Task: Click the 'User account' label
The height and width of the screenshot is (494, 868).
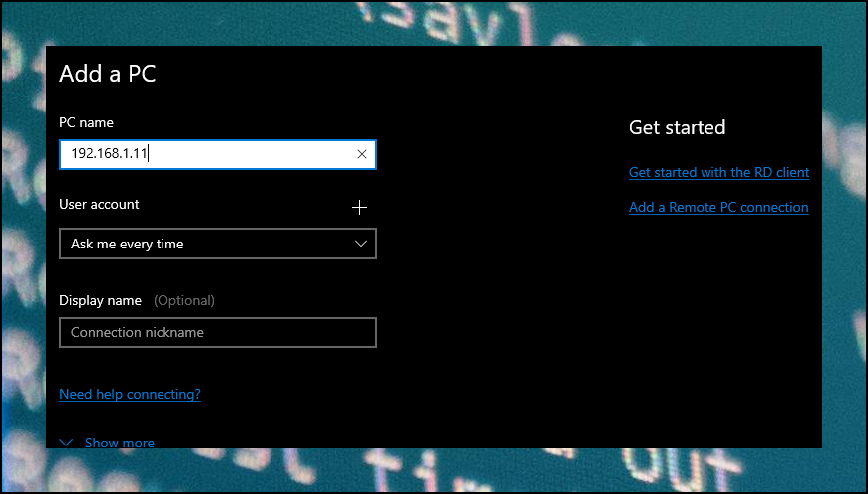Action: (x=99, y=204)
